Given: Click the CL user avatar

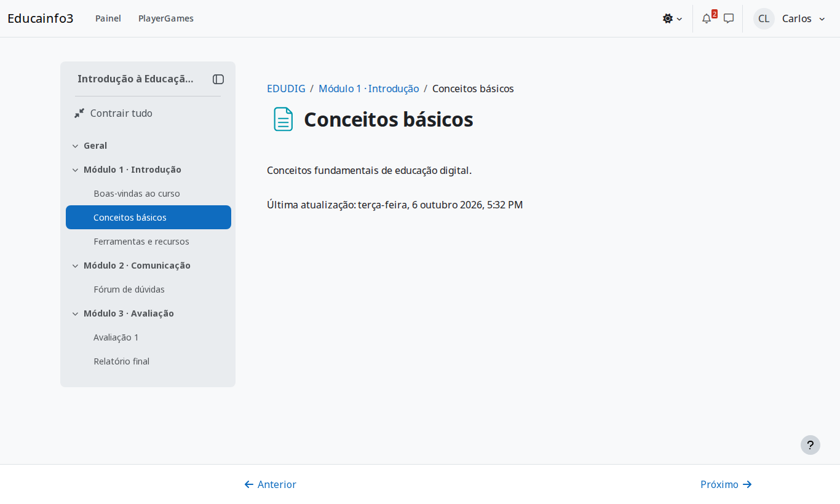Looking at the screenshot, I should point(764,18).
